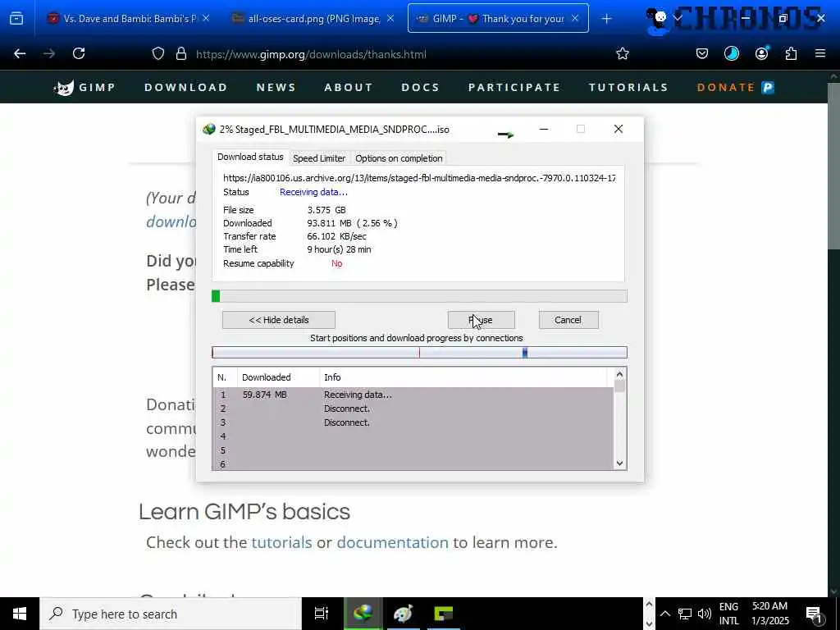This screenshot has width=840, height=630.
Task: Open the Firefox View icon
Action: (x=16, y=19)
